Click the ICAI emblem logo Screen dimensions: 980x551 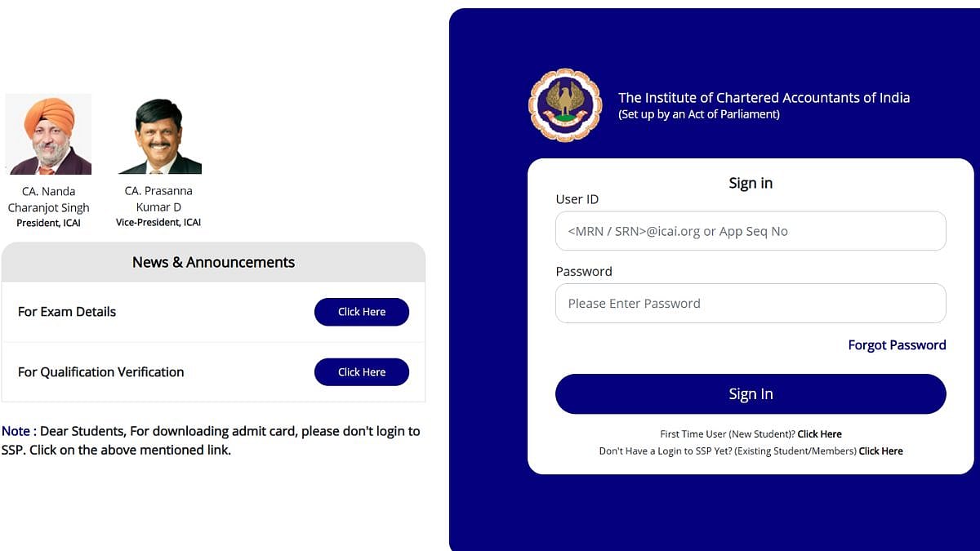coord(563,106)
